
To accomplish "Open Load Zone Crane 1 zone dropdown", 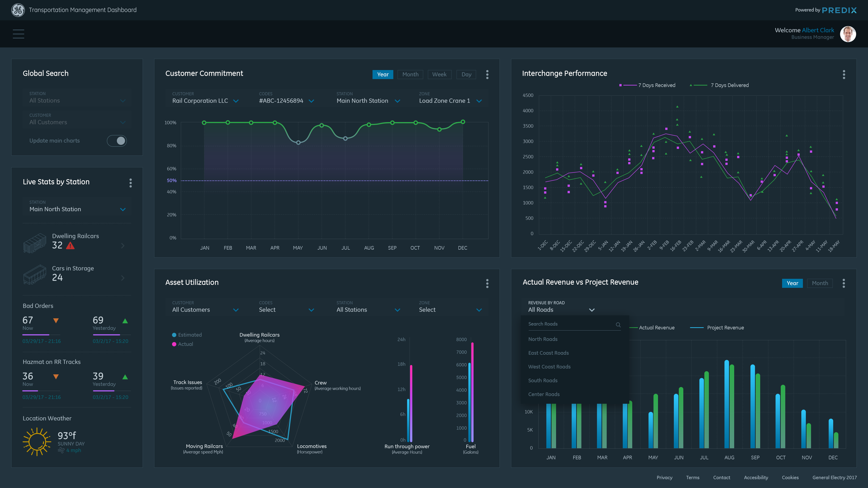I will 479,101.
